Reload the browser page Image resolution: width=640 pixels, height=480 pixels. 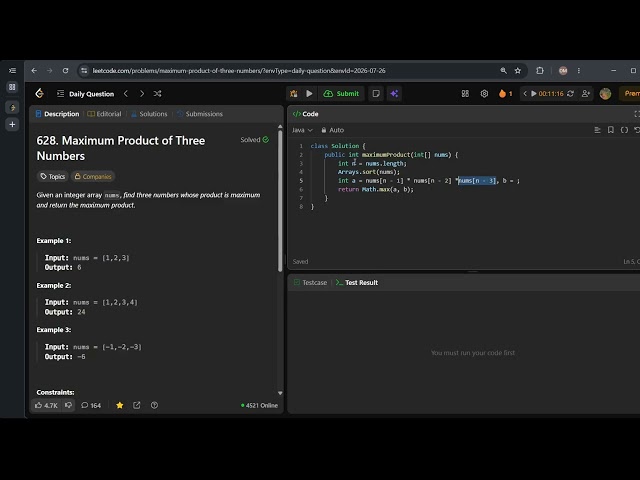[65, 71]
